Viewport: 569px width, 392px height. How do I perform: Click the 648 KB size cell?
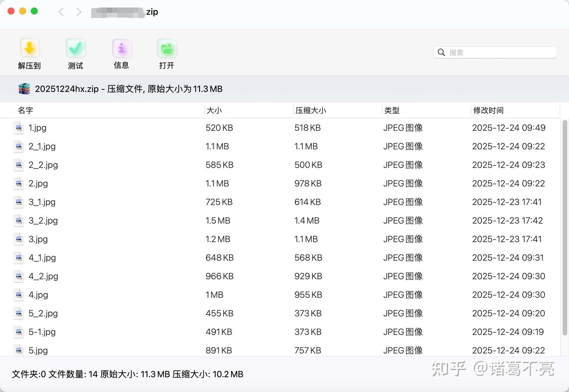click(x=220, y=258)
